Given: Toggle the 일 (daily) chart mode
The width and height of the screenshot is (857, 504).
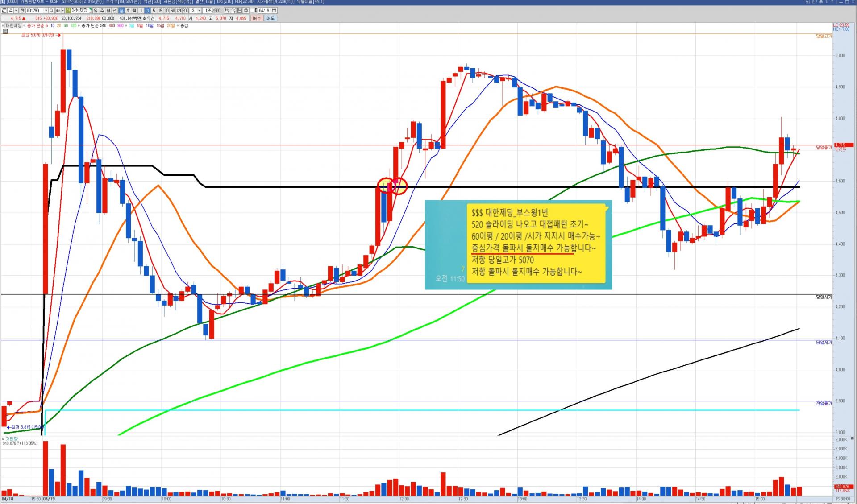Looking at the screenshot, I should click(x=96, y=10).
